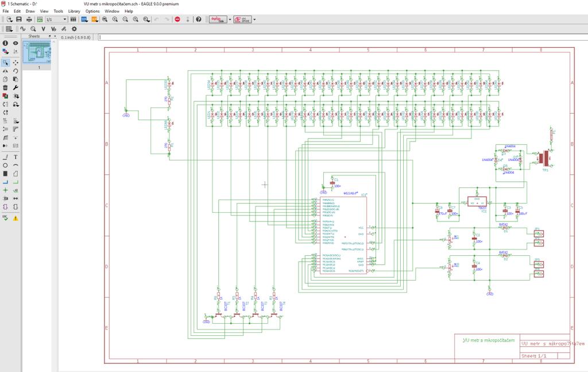Zoom out with the minus magnifier icon
Viewport: 588px width, 372px height.
[125, 19]
